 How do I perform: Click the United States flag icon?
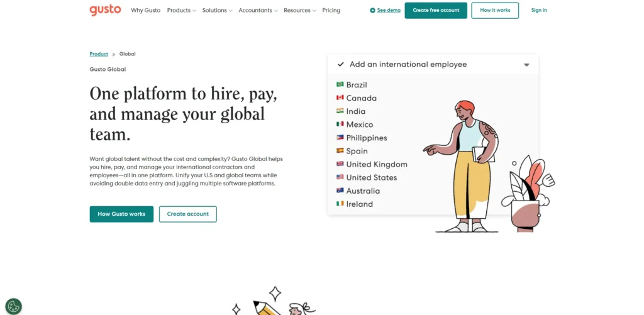point(340,177)
